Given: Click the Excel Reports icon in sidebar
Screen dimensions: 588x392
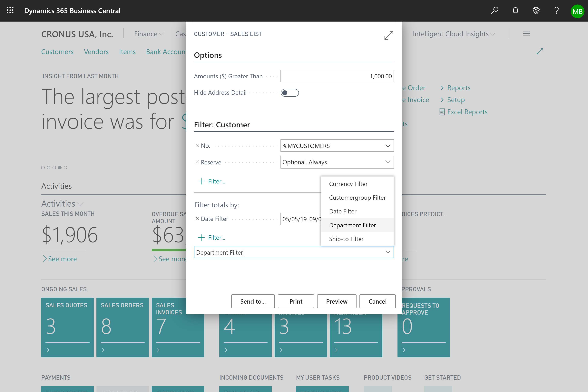Looking at the screenshot, I should click(x=442, y=112).
